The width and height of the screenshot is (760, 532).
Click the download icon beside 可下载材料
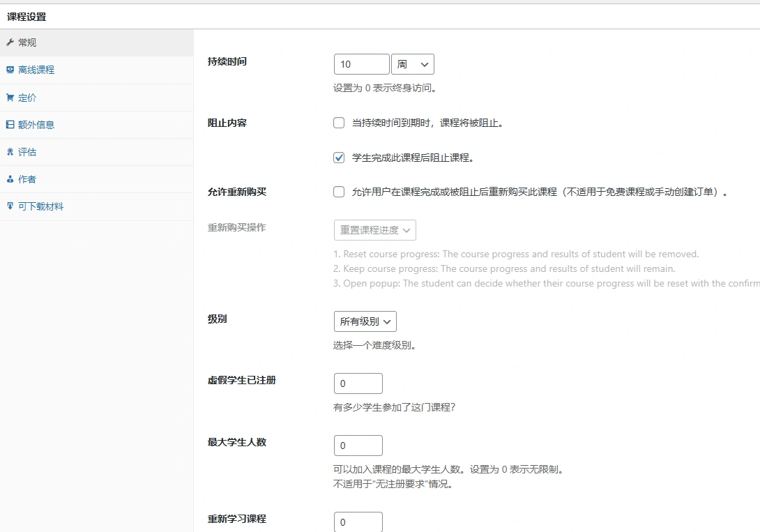pyautogui.click(x=11, y=206)
